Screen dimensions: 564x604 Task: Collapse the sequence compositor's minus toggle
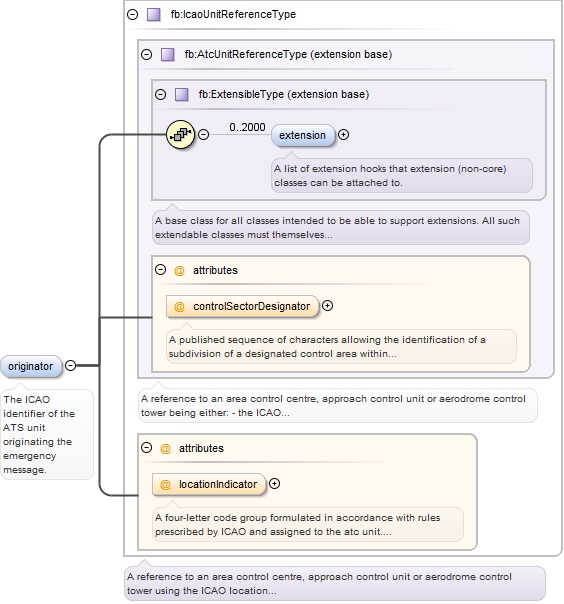click(x=203, y=134)
